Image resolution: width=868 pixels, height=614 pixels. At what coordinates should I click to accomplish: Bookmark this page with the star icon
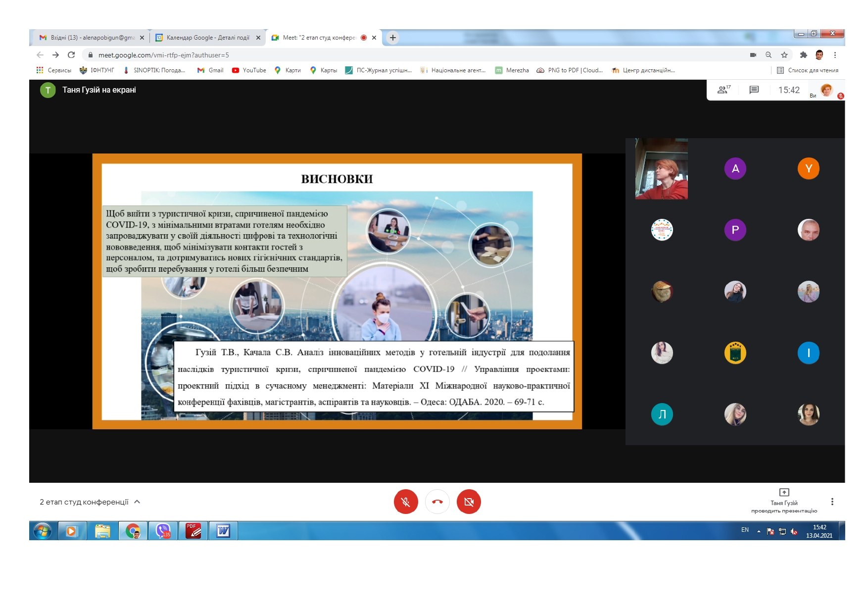pos(784,55)
